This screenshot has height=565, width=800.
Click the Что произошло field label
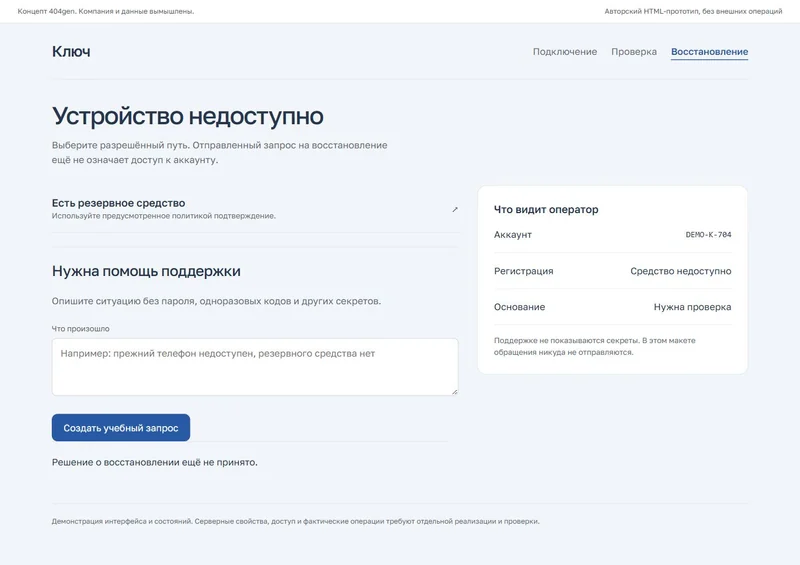(x=81, y=329)
